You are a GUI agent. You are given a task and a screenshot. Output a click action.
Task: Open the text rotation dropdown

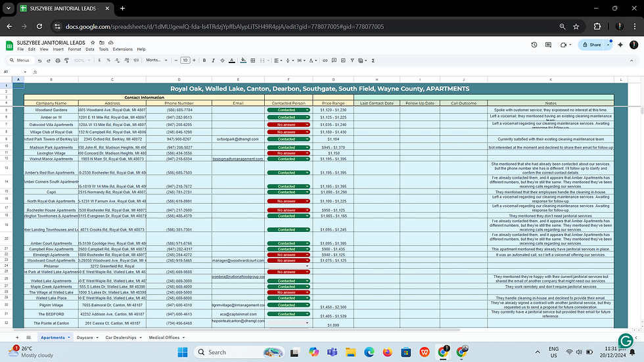(313, 60)
